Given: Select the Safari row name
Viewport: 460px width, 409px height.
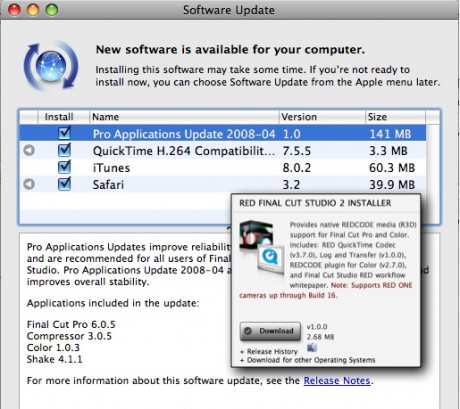Looking at the screenshot, I should [108, 185].
